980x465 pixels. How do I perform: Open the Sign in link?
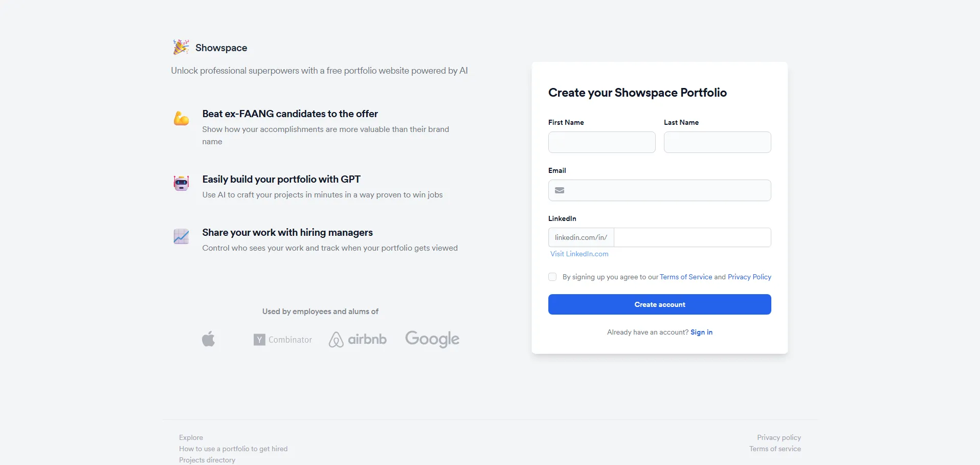pos(701,332)
